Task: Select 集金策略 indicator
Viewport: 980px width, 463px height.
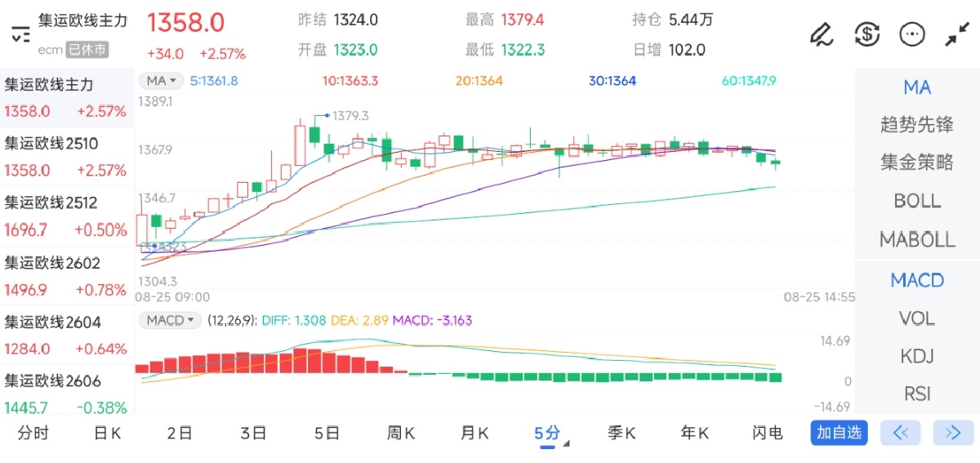Action: click(917, 162)
